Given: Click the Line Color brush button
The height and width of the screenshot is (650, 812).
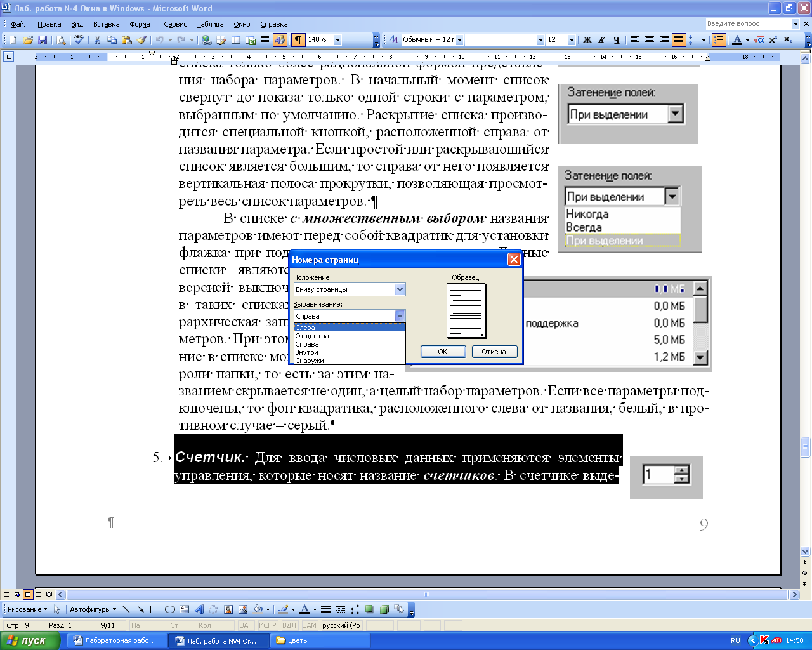Looking at the screenshot, I should pos(284,609).
